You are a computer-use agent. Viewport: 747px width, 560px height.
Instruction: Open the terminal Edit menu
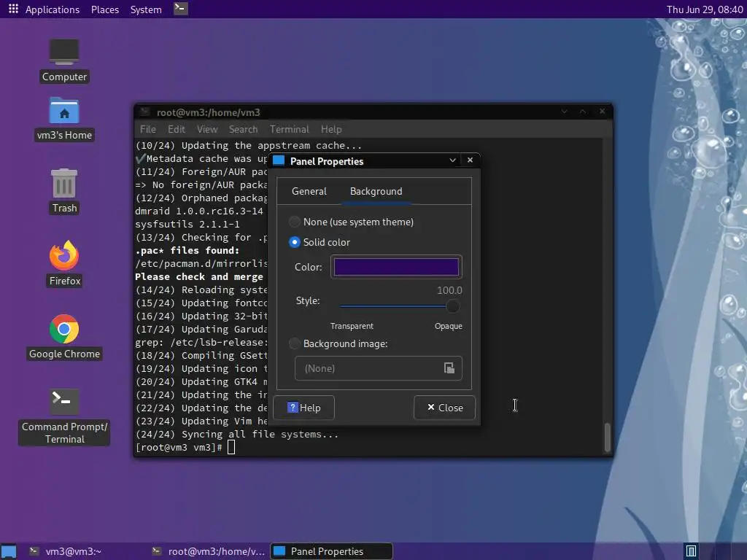(x=177, y=129)
